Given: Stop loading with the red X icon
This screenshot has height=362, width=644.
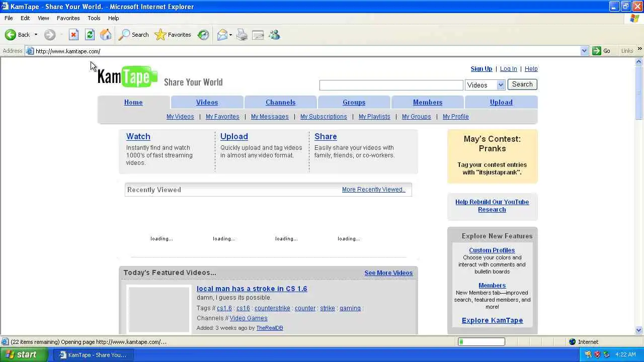Looking at the screenshot, I should coord(73,35).
